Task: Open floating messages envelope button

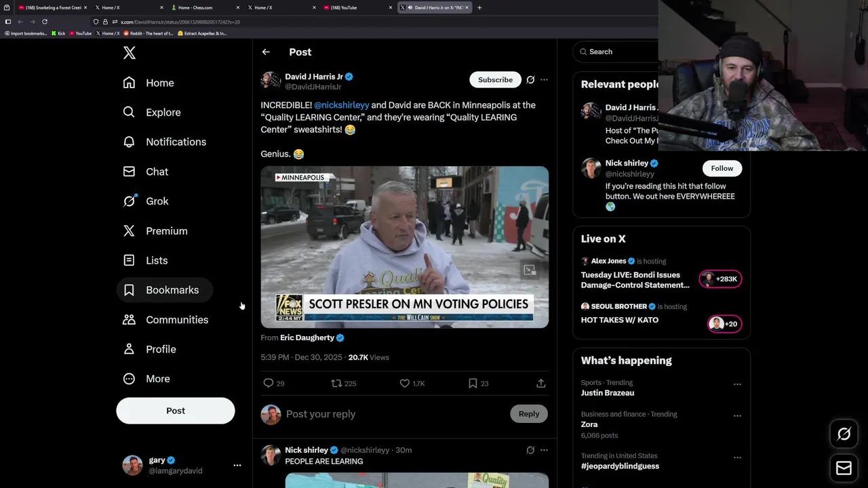Action: (844, 468)
